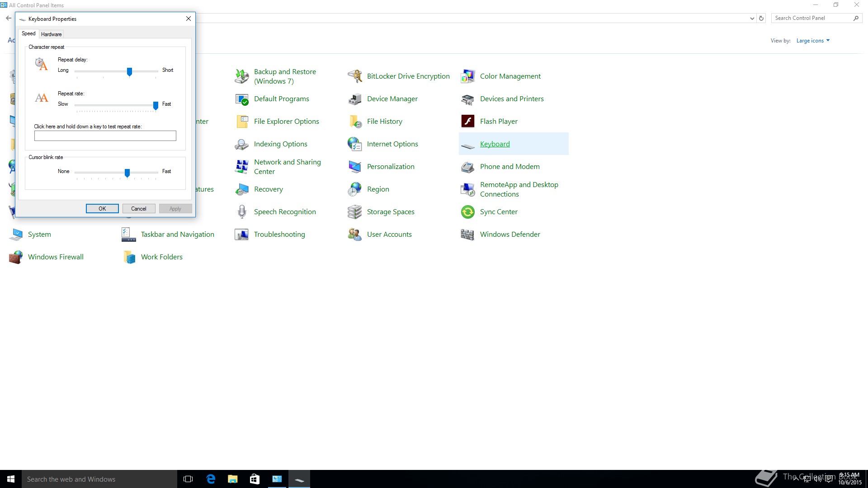Click the Recovery icon

242,189
